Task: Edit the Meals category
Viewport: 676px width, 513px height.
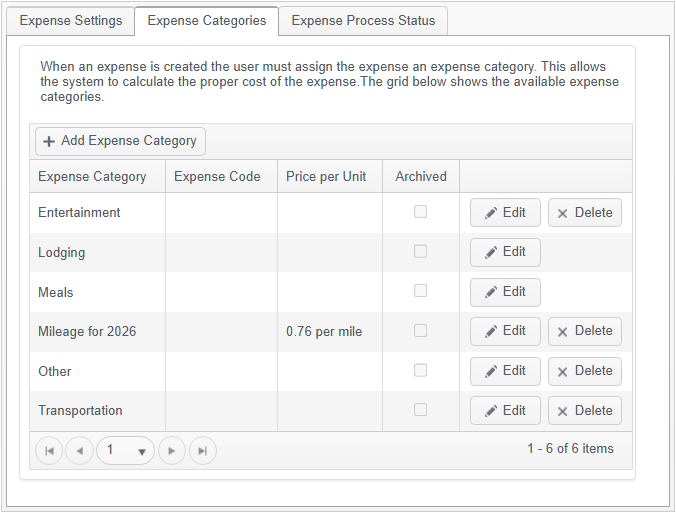Action: pyautogui.click(x=505, y=292)
